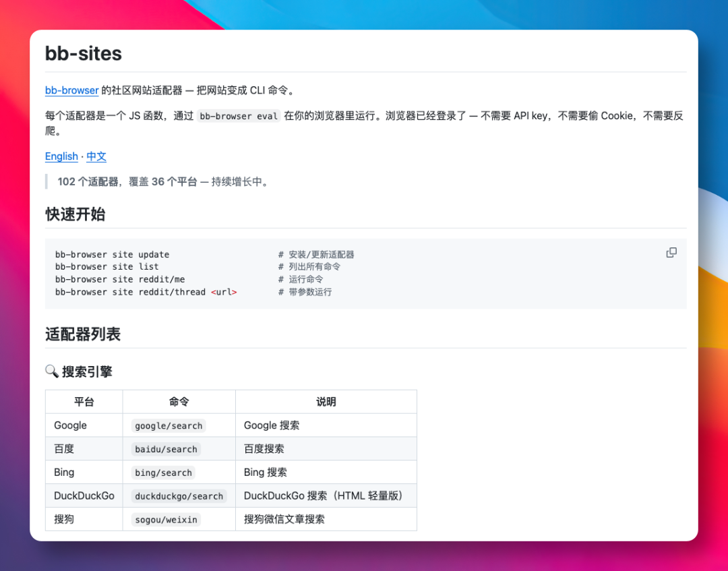The image size is (728, 571).
Task: Select the 'bb-browser site reddit/thread <url>' line
Action: 146,292
